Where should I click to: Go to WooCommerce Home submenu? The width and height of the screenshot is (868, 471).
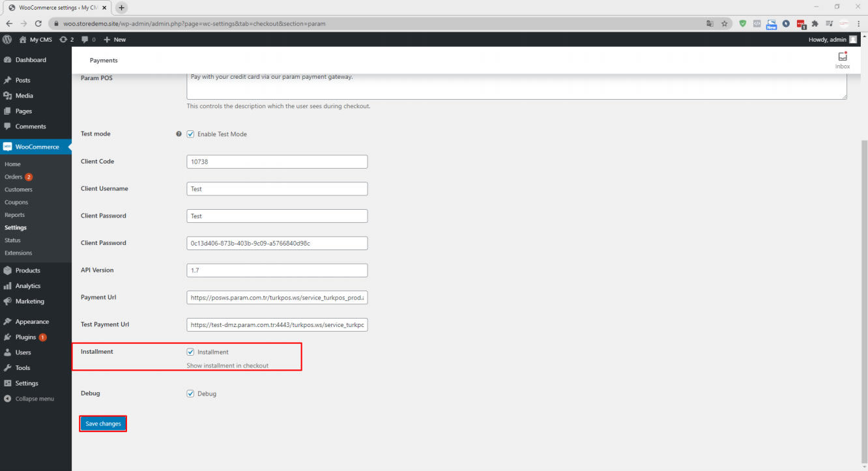(x=12, y=164)
